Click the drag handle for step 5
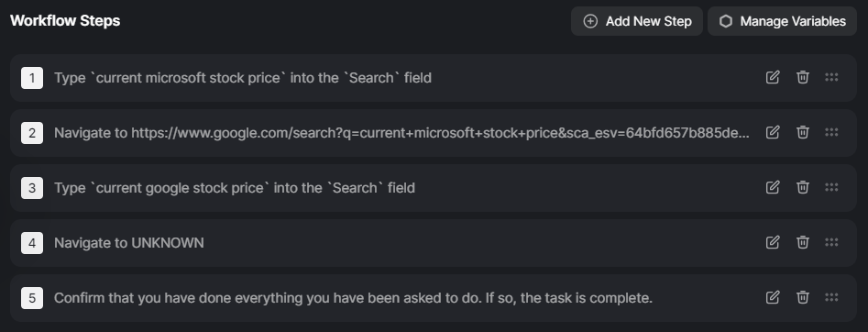Viewport: 868px width, 332px height. 831,298
